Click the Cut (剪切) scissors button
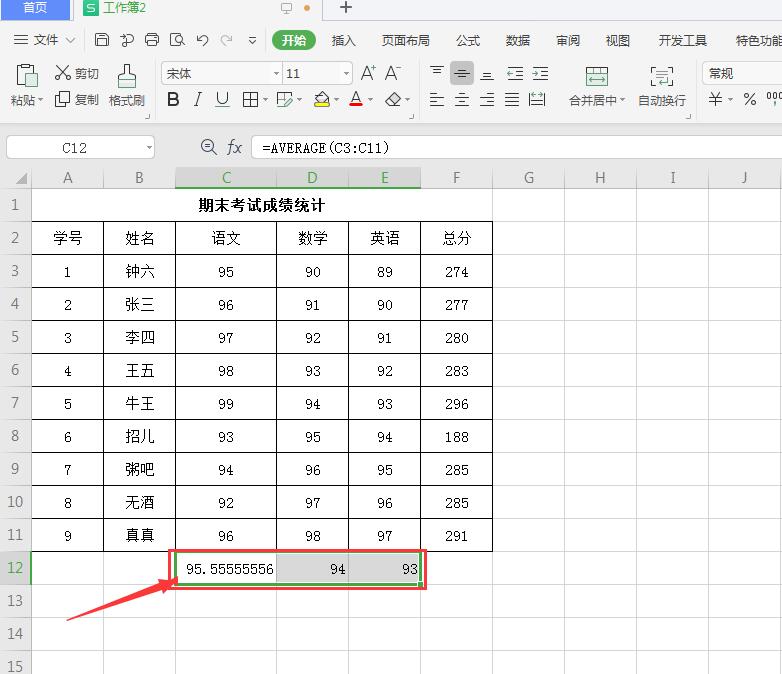The width and height of the screenshot is (782, 674). coord(76,73)
